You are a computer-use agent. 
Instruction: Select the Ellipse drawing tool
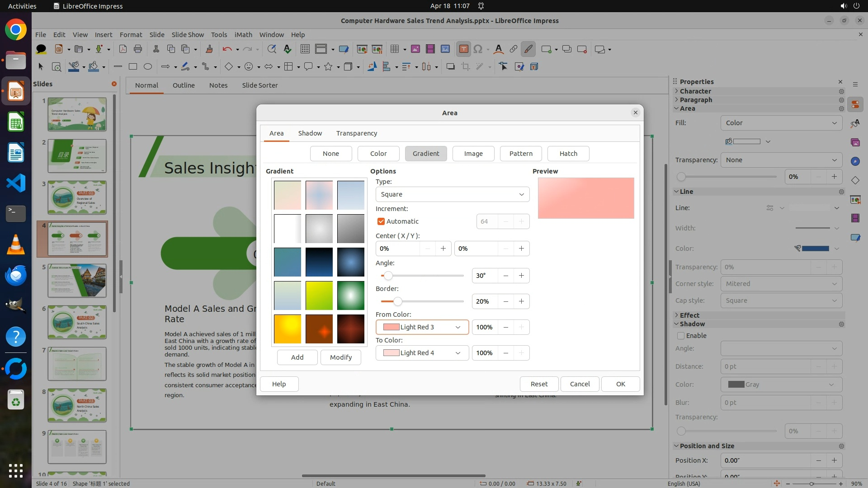pos(148,67)
